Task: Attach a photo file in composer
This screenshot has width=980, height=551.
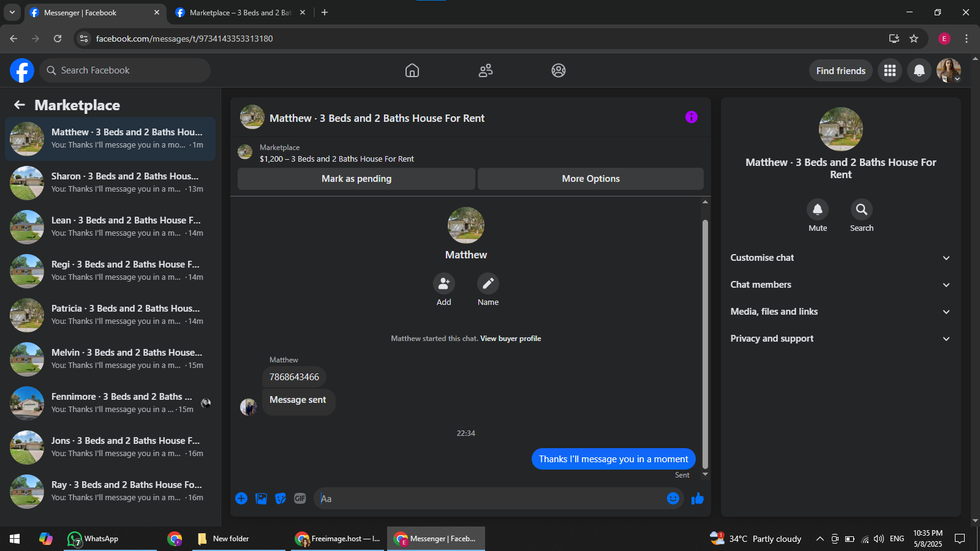Action: tap(261, 498)
